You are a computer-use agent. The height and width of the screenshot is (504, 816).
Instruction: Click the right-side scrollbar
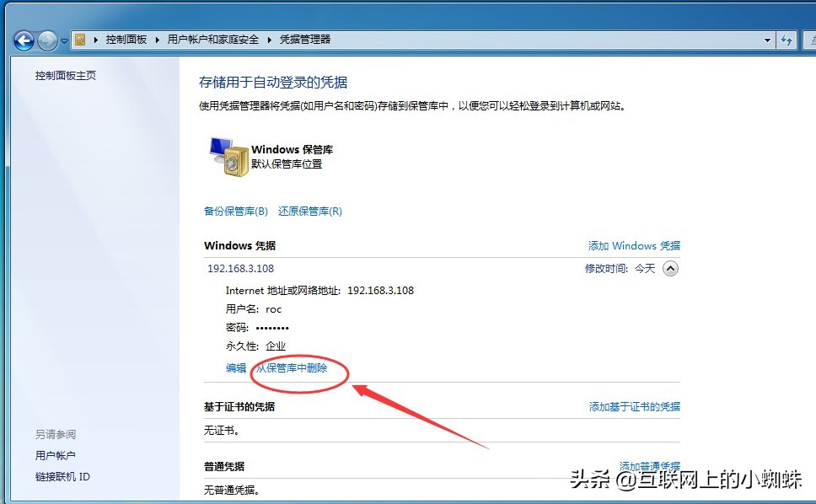click(809, 253)
